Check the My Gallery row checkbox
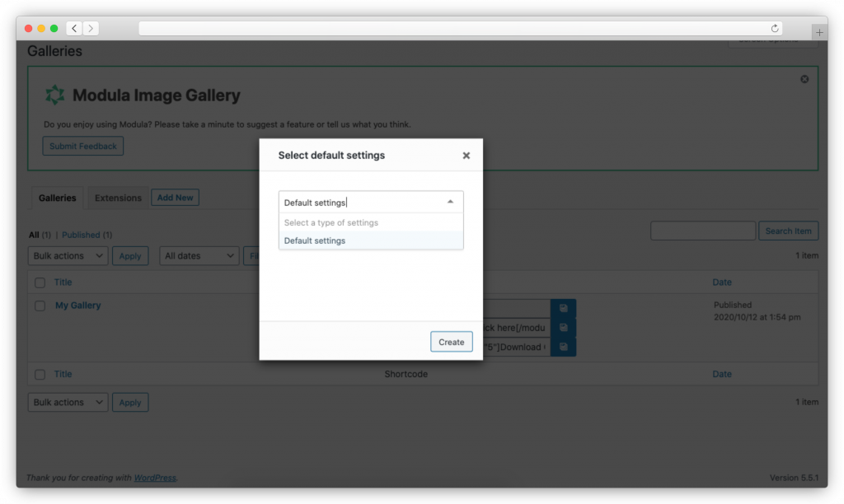The width and height of the screenshot is (844, 504). (x=40, y=305)
